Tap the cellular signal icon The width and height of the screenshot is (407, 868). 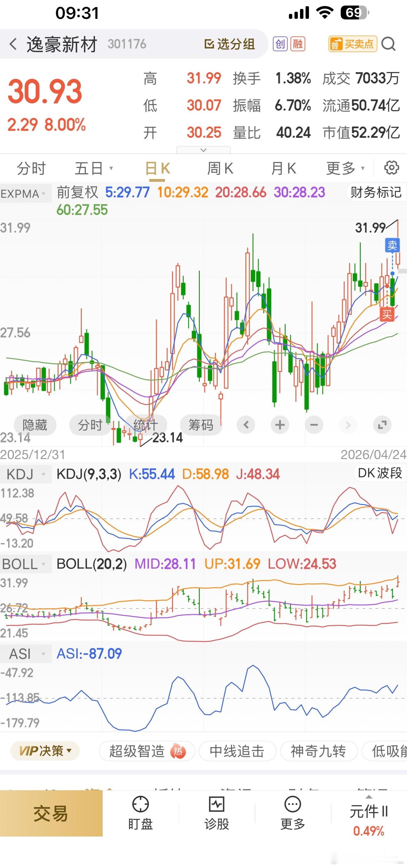[x=298, y=13]
